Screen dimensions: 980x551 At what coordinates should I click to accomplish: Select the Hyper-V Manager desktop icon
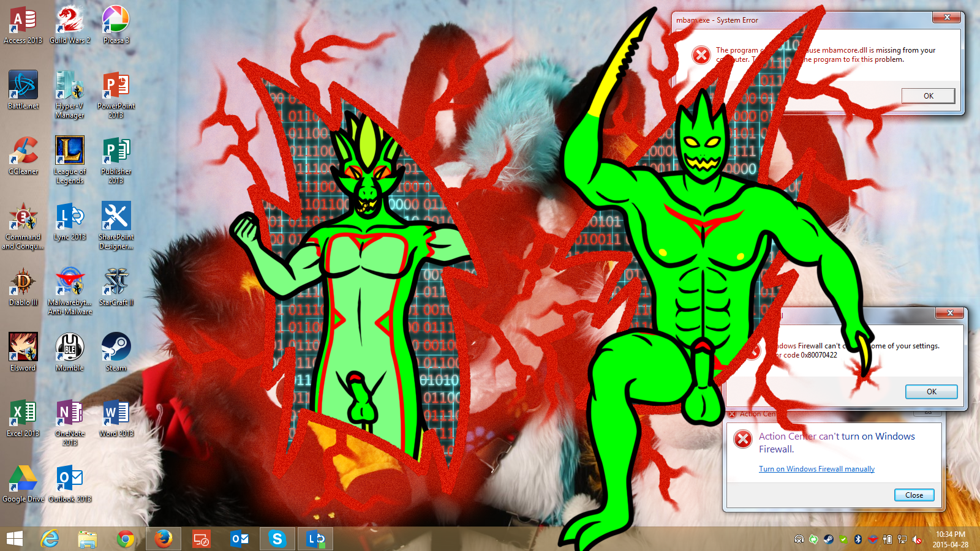point(70,94)
